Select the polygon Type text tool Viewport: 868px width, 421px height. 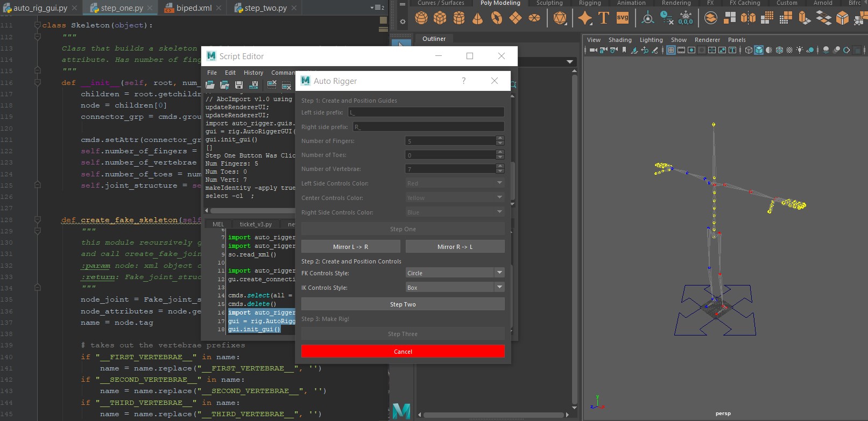(604, 18)
